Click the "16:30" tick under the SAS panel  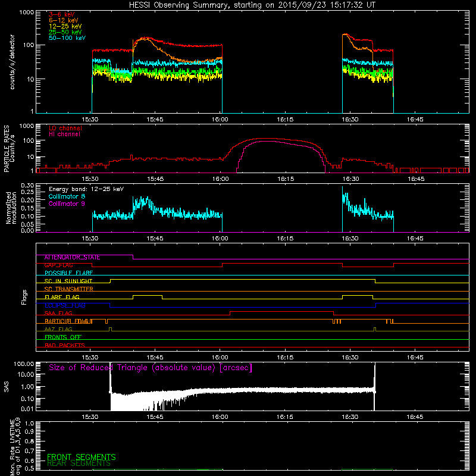pos(350,417)
